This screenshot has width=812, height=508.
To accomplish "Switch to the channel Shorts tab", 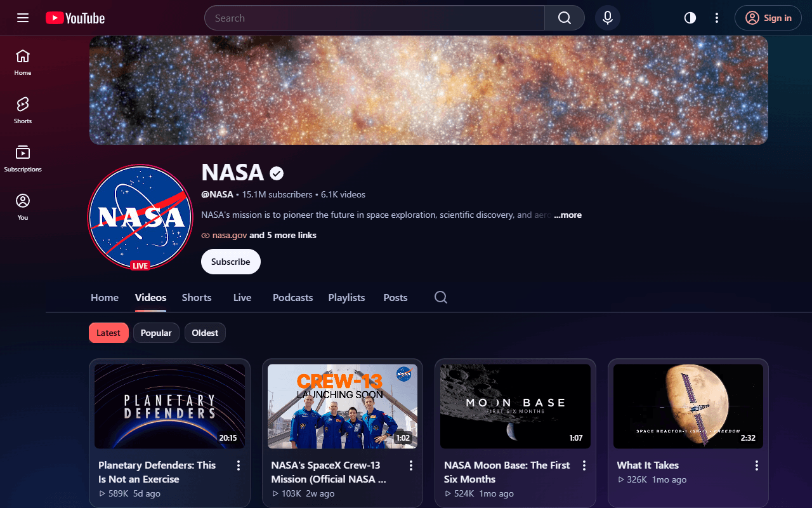I will (x=197, y=297).
